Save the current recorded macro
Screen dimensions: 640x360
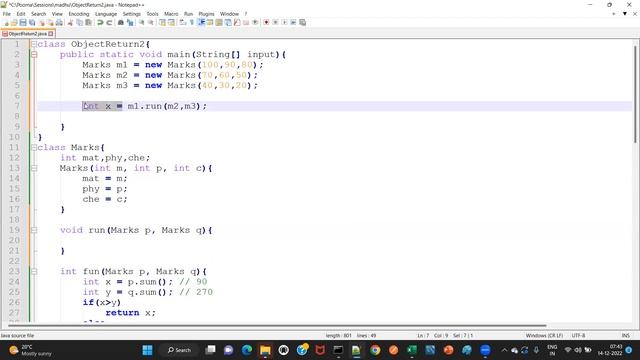[x=302, y=22]
